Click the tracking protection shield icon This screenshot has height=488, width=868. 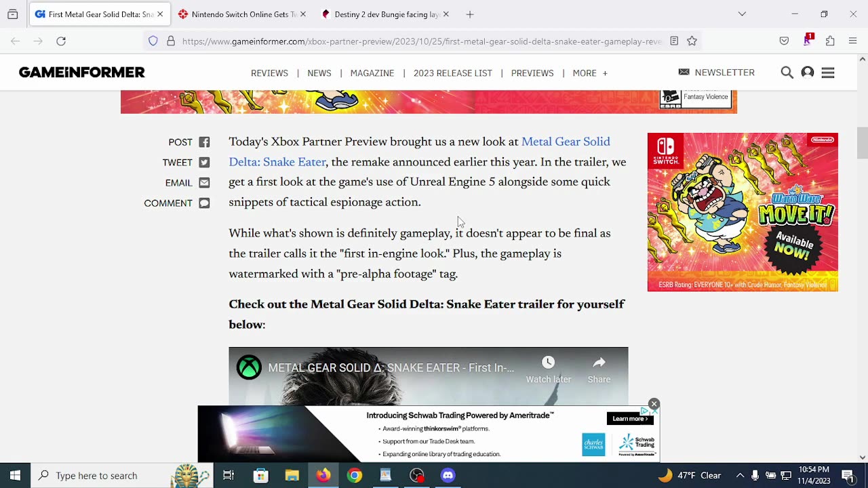(153, 41)
